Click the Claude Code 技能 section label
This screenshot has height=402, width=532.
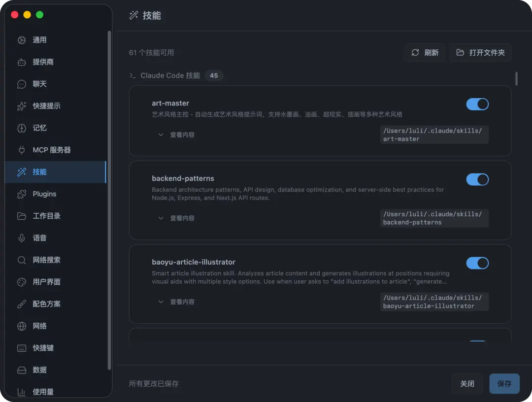(170, 76)
